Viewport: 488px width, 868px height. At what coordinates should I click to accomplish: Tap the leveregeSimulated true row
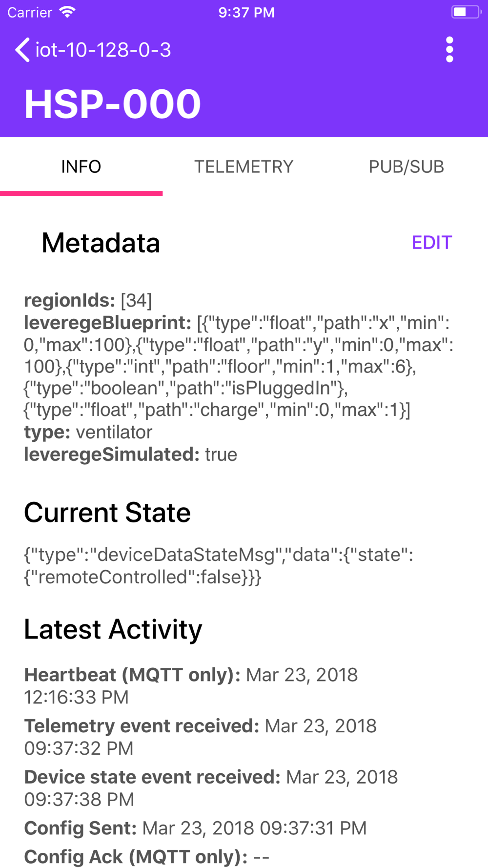point(131,455)
